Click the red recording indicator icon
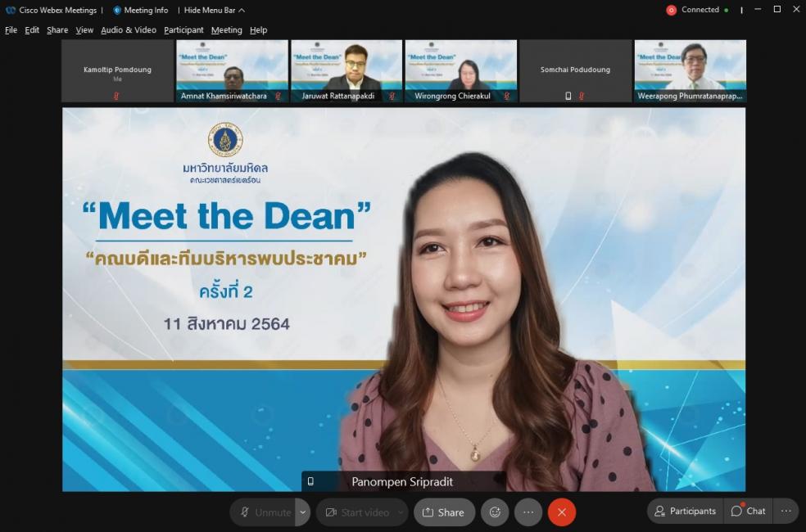Screen dimensions: 806x532 click(x=672, y=10)
